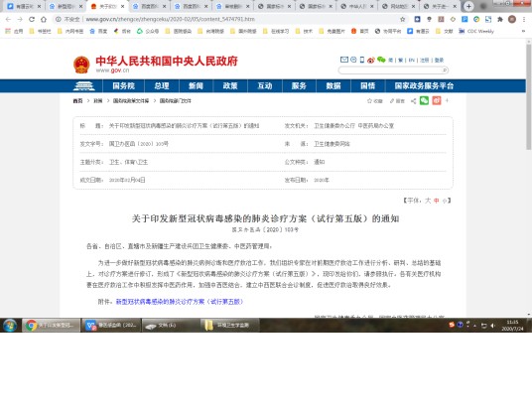The height and width of the screenshot is (418, 532).
Task: Open the 应用 apps bookmark
Action: click(x=14, y=31)
